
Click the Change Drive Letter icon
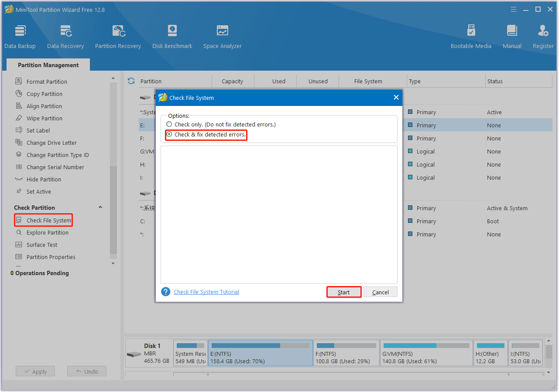pos(19,143)
